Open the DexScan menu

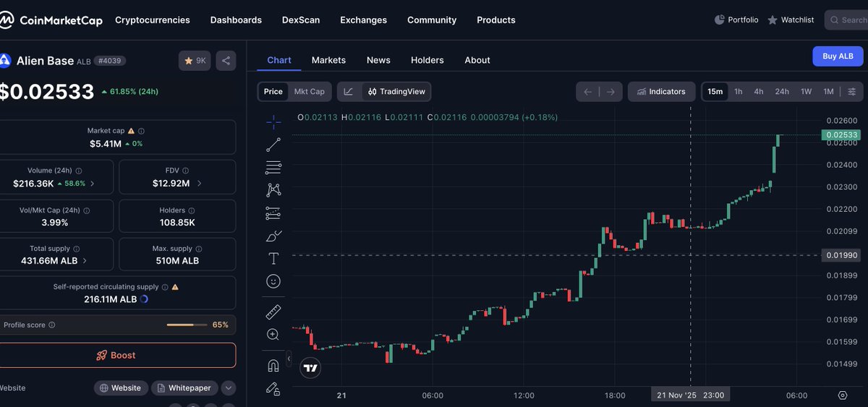point(301,20)
